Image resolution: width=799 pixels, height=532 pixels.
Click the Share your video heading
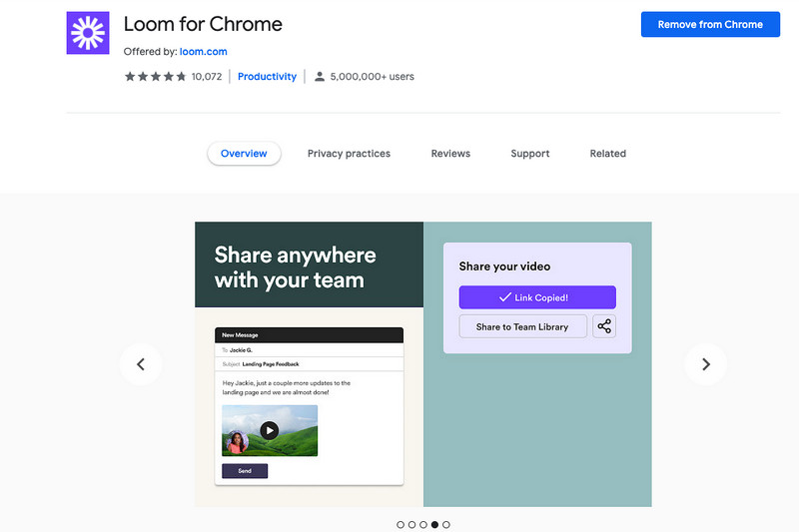(504, 266)
